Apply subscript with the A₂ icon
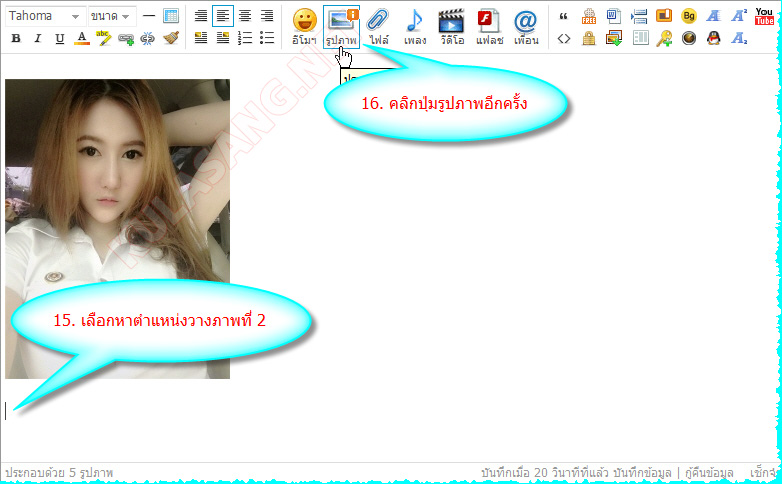Image resolution: width=782 pixels, height=484 pixels. click(739, 38)
